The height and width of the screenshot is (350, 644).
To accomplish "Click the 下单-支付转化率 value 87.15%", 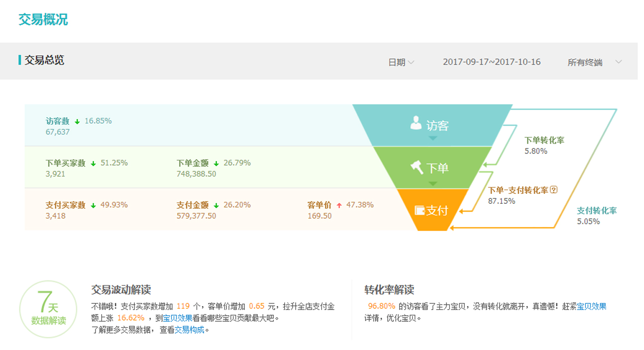I will click(x=502, y=201).
